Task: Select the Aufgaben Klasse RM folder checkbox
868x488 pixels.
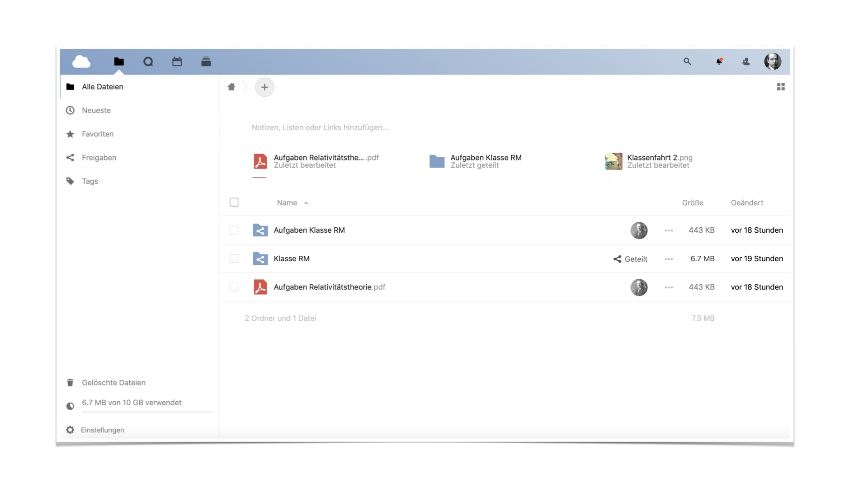Action: click(x=234, y=230)
